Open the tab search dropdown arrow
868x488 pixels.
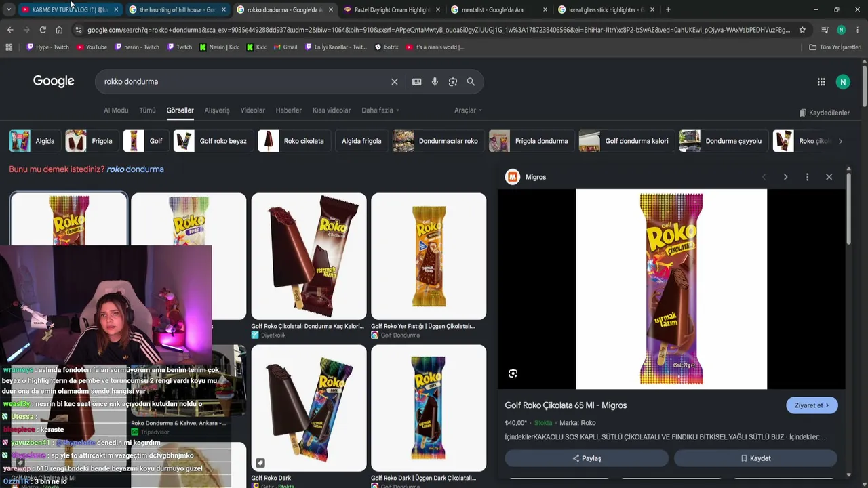tap(9, 9)
